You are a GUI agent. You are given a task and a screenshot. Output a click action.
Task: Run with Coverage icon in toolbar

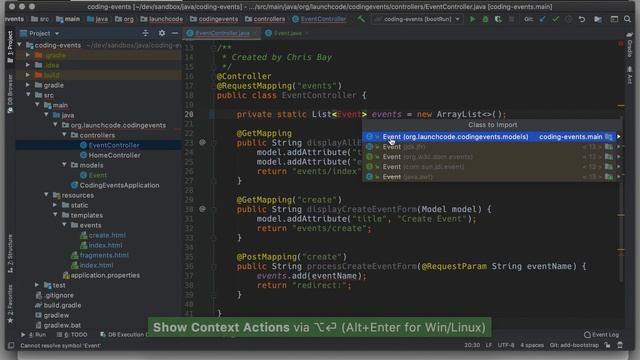[498, 19]
